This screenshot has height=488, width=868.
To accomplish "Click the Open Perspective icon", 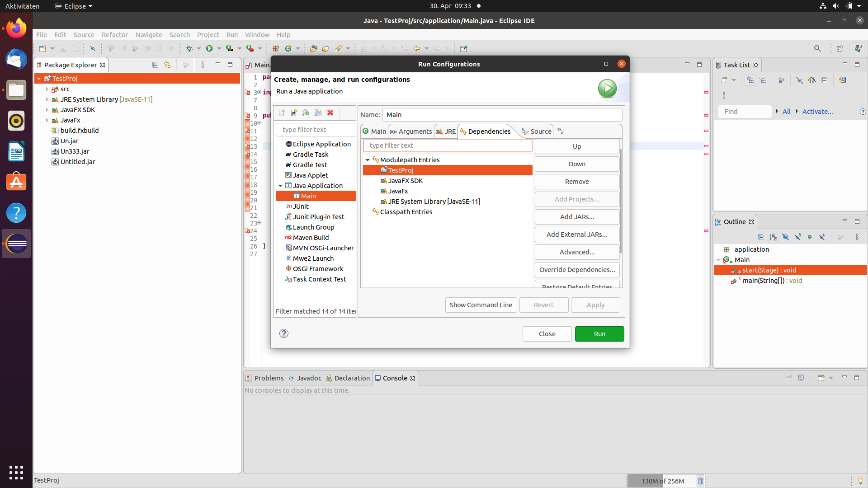I will tap(840, 48).
